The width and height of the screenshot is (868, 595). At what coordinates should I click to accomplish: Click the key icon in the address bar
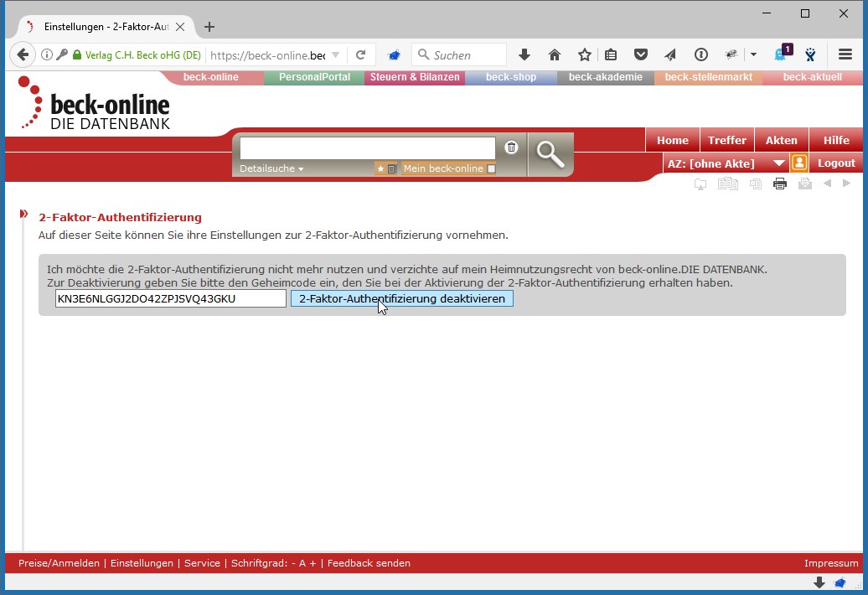[x=62, y=54]
